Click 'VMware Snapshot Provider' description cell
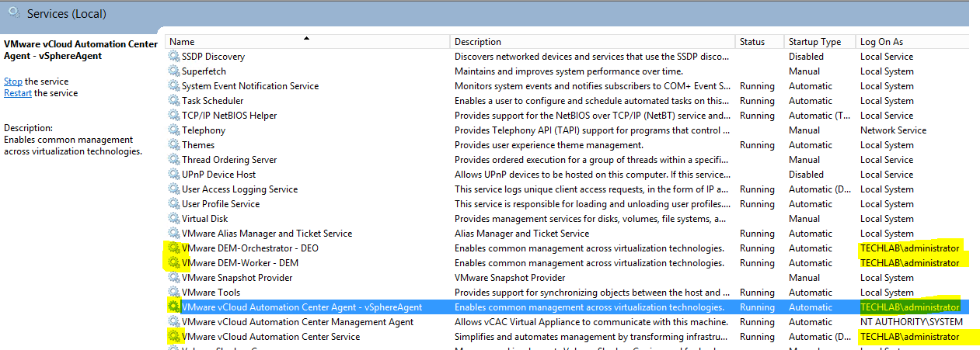The image size is (980, 350). click(510, 278)
